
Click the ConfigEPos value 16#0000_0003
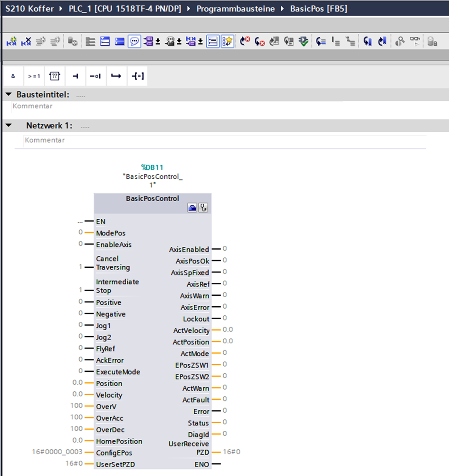coord(57,453)
